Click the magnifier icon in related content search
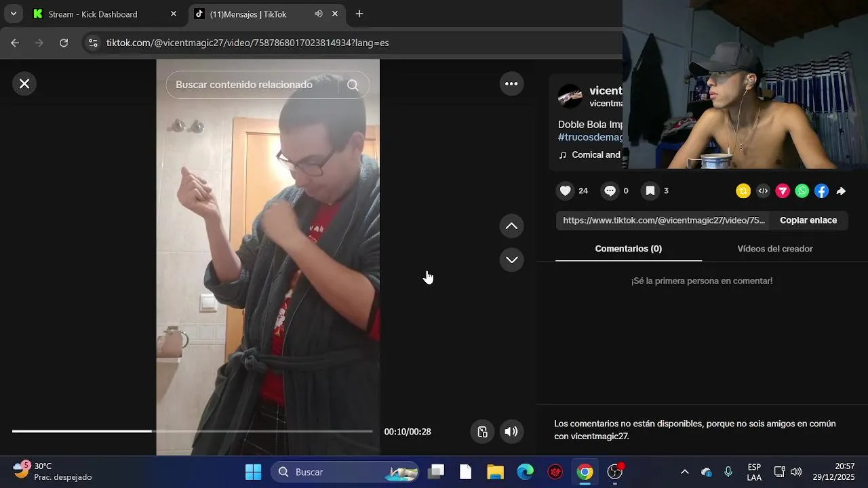Screen dimensions: 868x488 coord(353,85)
